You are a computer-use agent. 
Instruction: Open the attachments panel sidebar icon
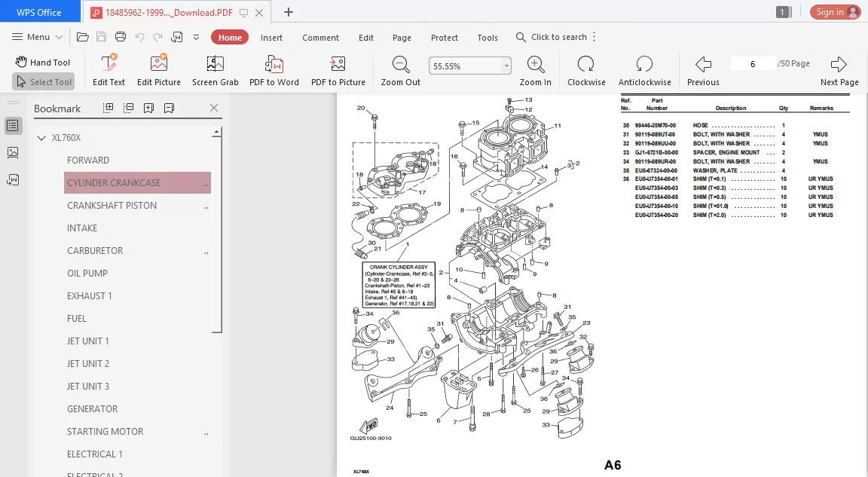coord(13,180)
